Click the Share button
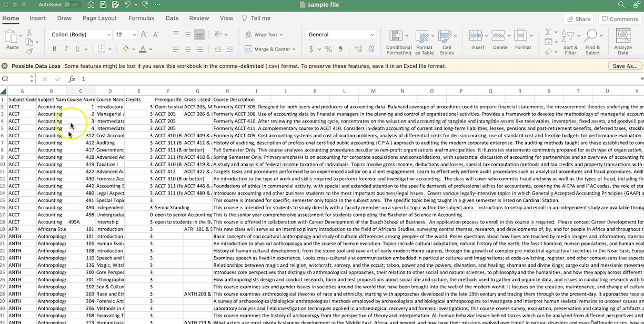644x324 pixels. (578, 19)
